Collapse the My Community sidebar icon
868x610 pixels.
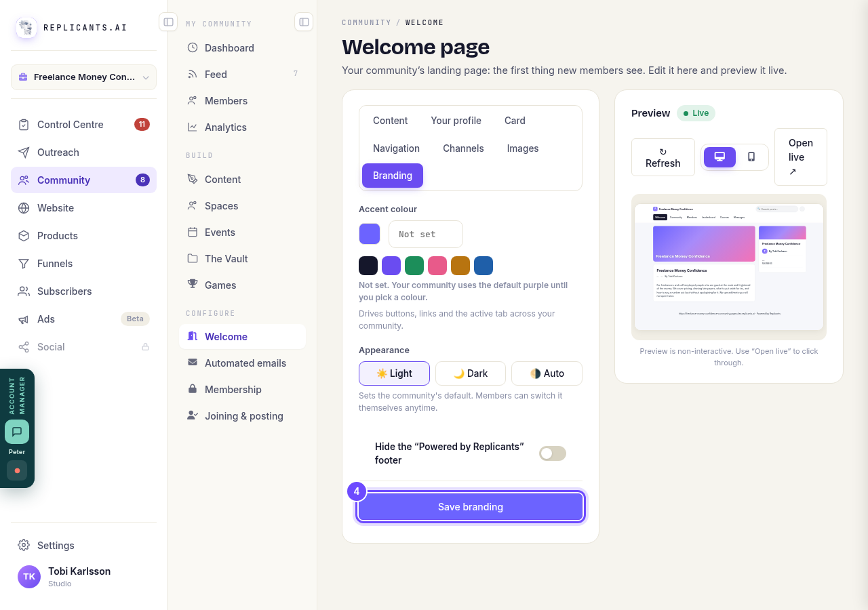304,22
